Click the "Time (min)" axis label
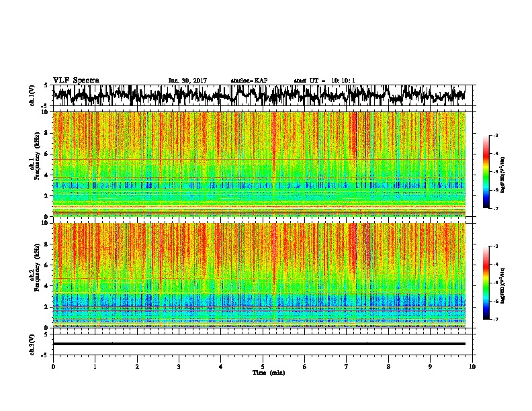This screenshot has height=411, width=532. pos(269,373)
